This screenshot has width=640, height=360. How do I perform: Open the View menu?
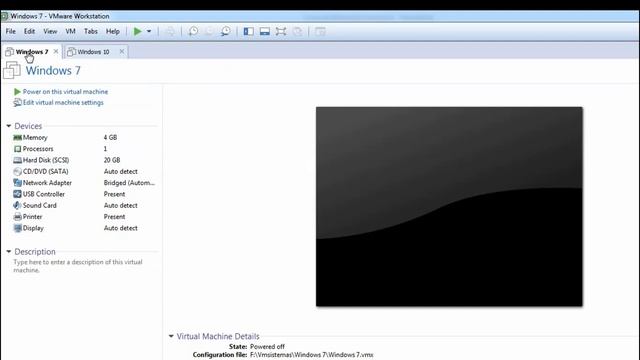point(50,31)
